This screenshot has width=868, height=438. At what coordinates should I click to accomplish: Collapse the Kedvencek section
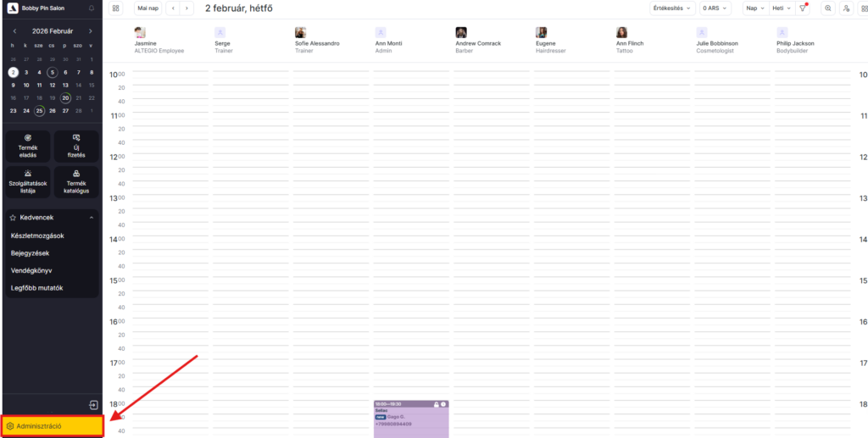(x=91, y=218)
